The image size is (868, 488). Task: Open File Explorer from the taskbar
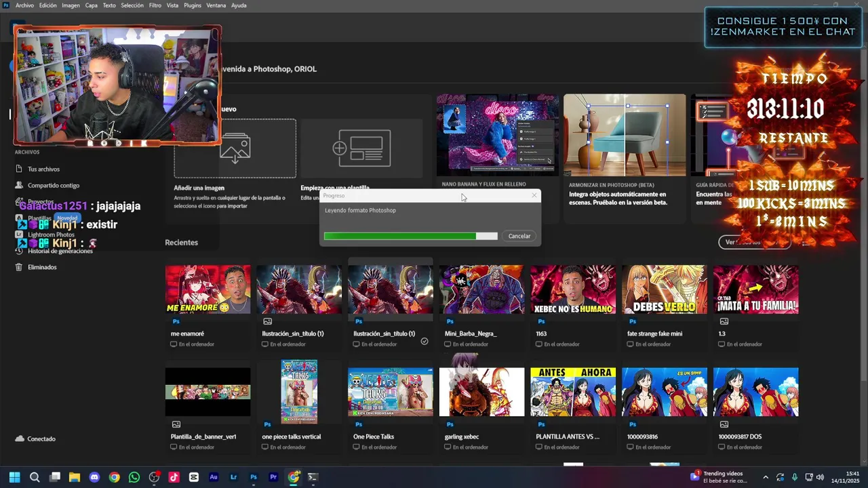tap(75, 477)
